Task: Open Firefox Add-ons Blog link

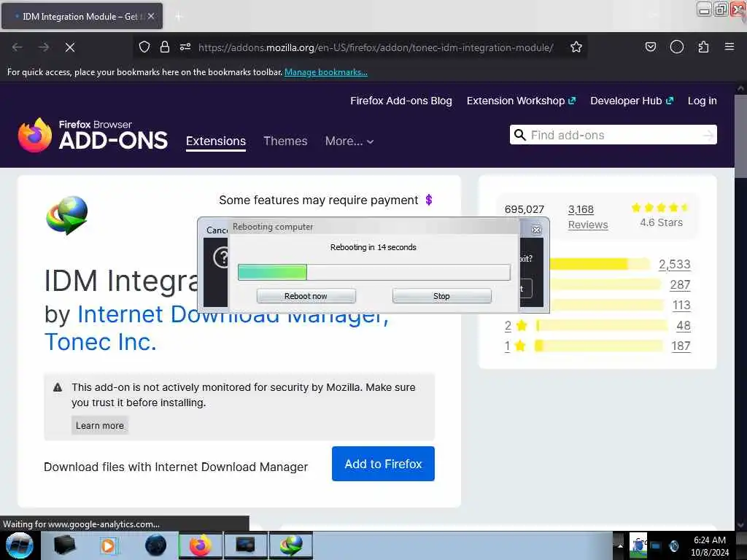Action: pyautogui.click(x=401, y=101)
